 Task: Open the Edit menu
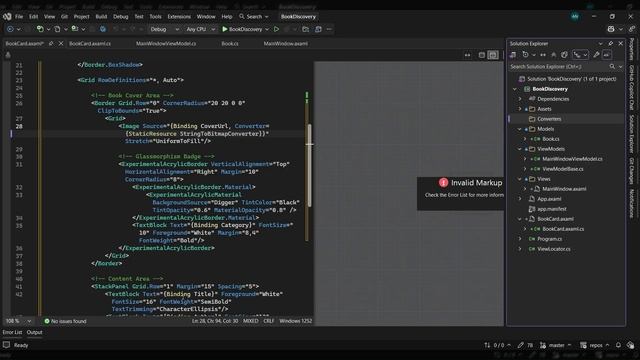point(33,17)
